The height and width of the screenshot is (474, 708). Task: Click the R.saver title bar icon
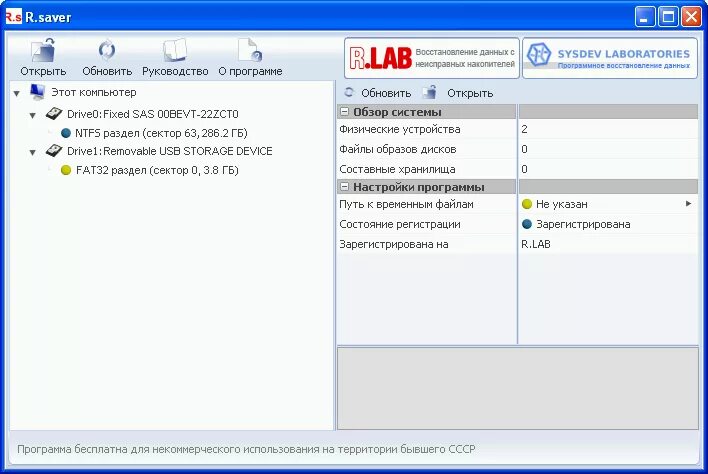click(13, 17)
